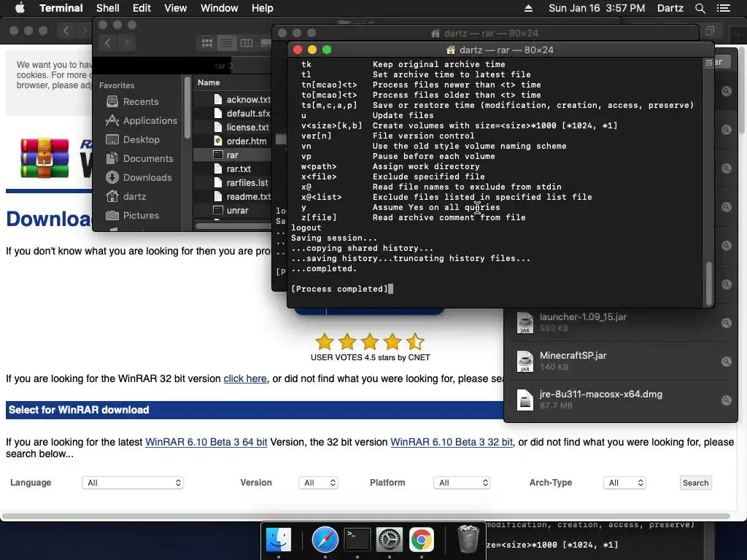The width and height of the screenshot is (747, 560).
Task: Click the split pane icon in terminal
Action: click(x=708, y=63)
